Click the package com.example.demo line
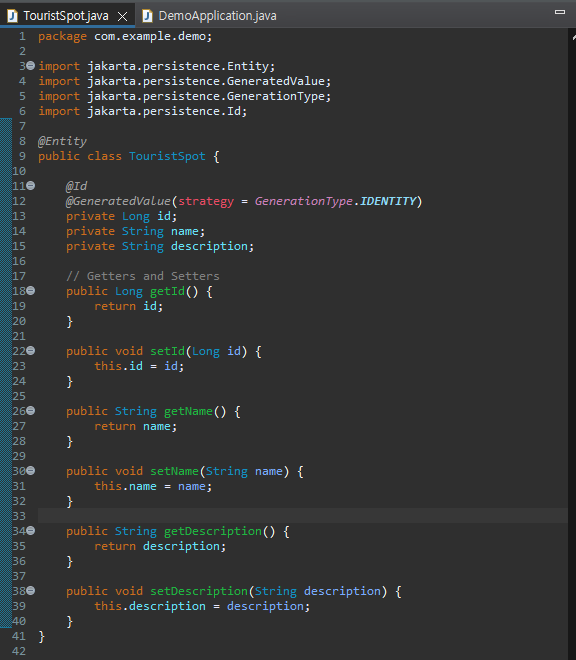 coord(125,36)
